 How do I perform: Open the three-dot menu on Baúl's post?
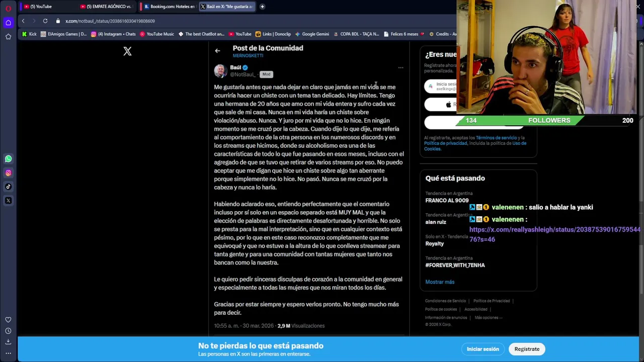400,67
